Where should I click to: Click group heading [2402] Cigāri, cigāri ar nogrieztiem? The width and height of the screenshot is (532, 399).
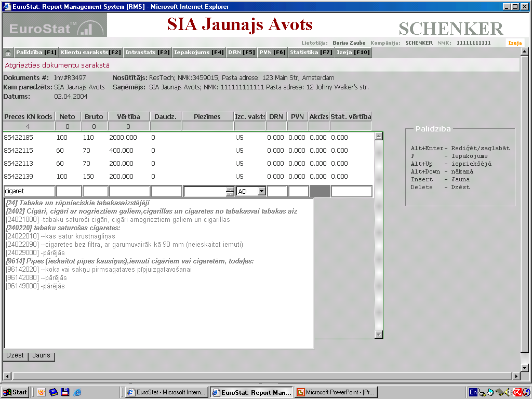pos(151,211)
